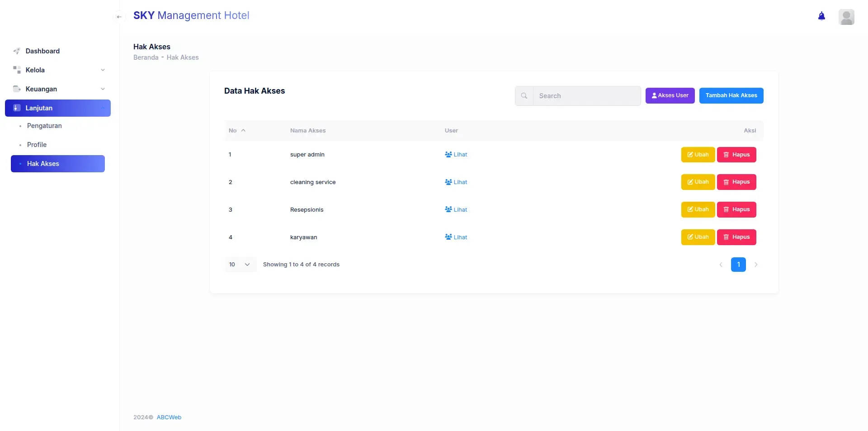Viewport: 868px width, 431px height.
Task: View users of Resepsionis via Lihat
Action: [456, 210]
